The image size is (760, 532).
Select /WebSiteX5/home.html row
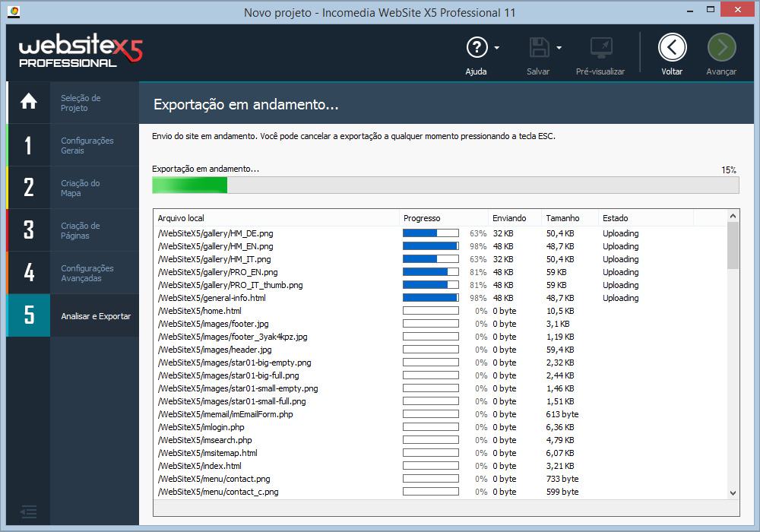[440, 311]
